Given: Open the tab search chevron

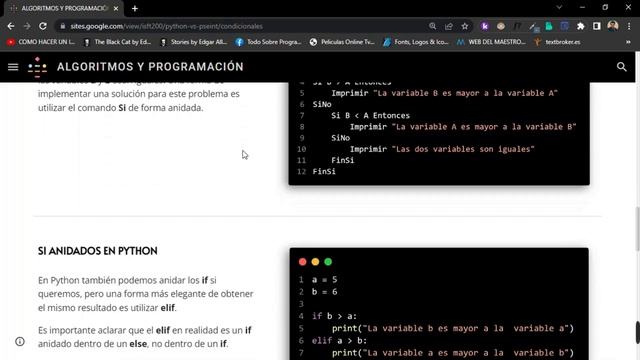Looking at the screenshot, I should (559, 7).
